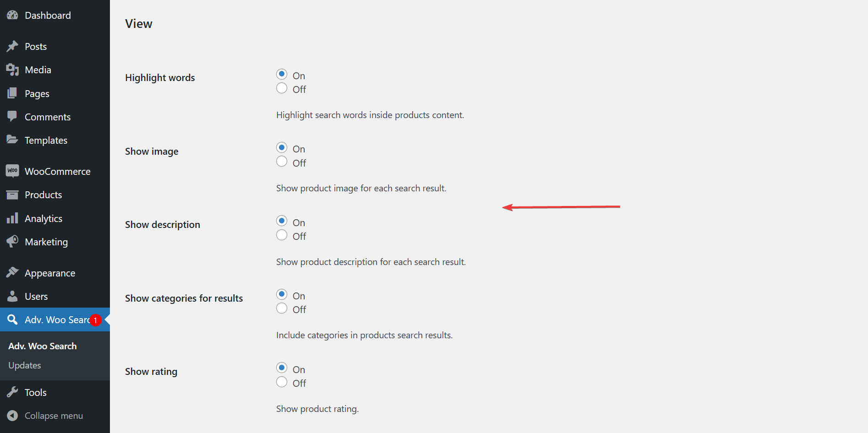Click the Appearance paintbrush icon

tap(12, 272)
